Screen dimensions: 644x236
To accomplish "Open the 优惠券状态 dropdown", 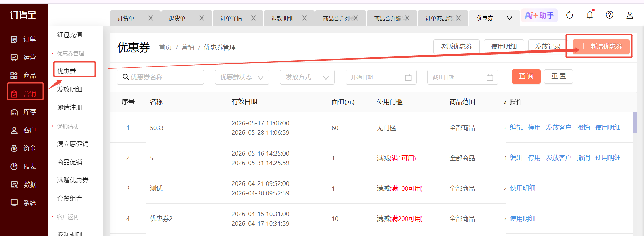I will pos(242,77).
